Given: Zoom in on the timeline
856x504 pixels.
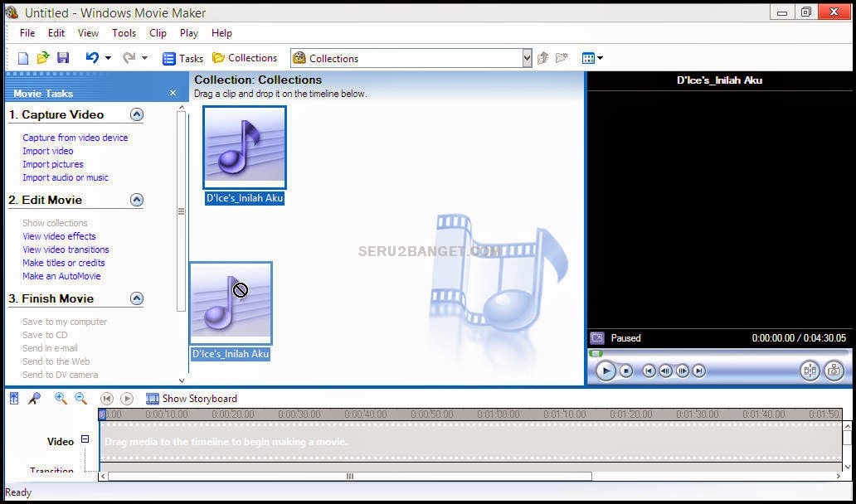Looking at the screenshot, I should coord(61,399).
